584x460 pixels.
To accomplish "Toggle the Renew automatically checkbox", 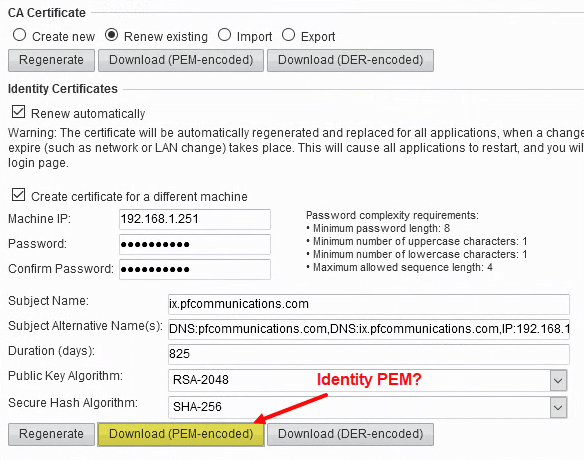I will pyautogui.click(x=19, y=112).
